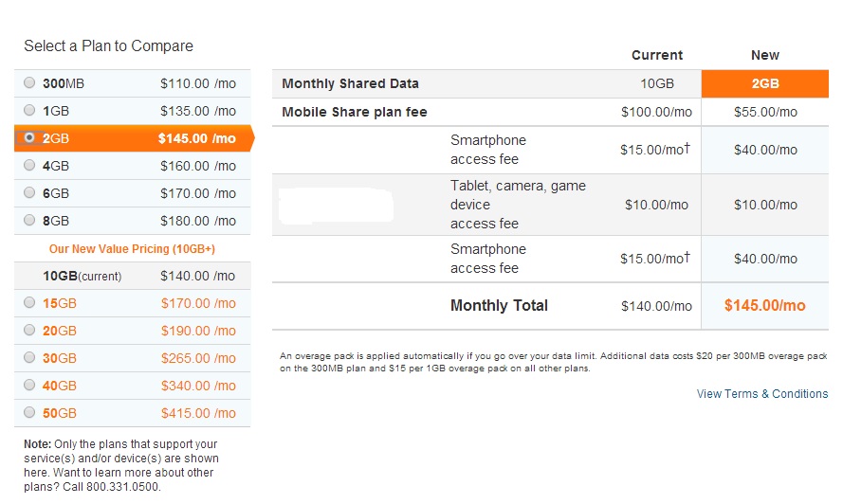The height and width of the screenshot is (504, 843).
Task: Open View Terms & Conditions link
Action: [762, 394]
